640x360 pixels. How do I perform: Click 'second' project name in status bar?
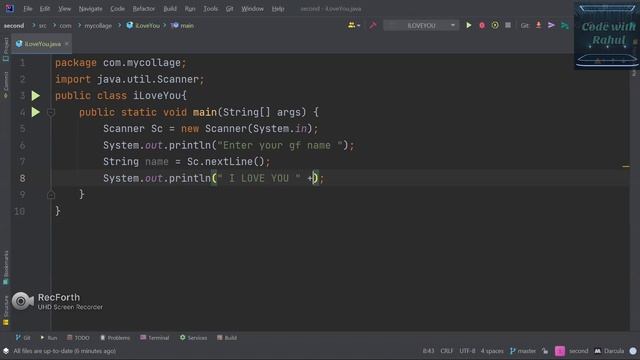578,351
